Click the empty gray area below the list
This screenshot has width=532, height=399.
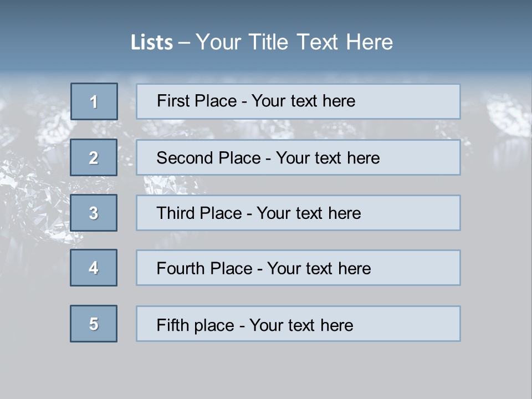pos(266,371)
